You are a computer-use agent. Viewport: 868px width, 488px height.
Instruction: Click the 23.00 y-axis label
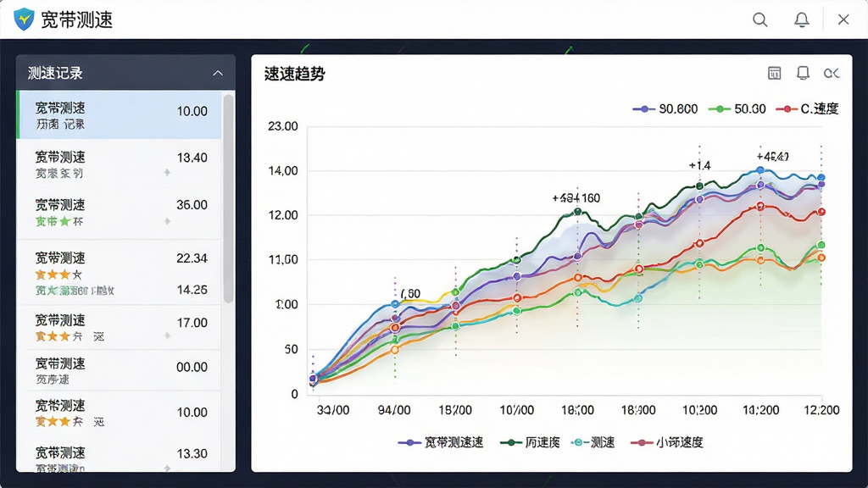(283, 126)
